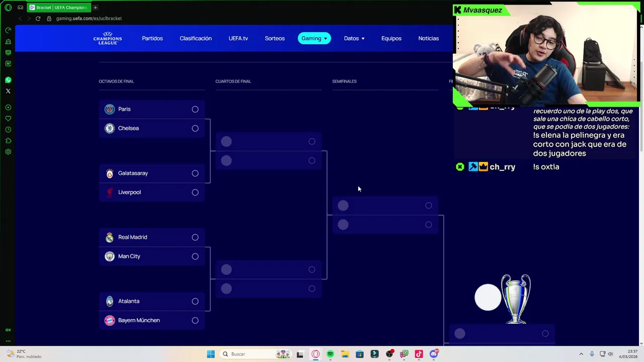This screenshot has width=644, height=362.
Task: Open extensions cube icon in sidebar
Action: pyautogui.click(x=8, y=141)
